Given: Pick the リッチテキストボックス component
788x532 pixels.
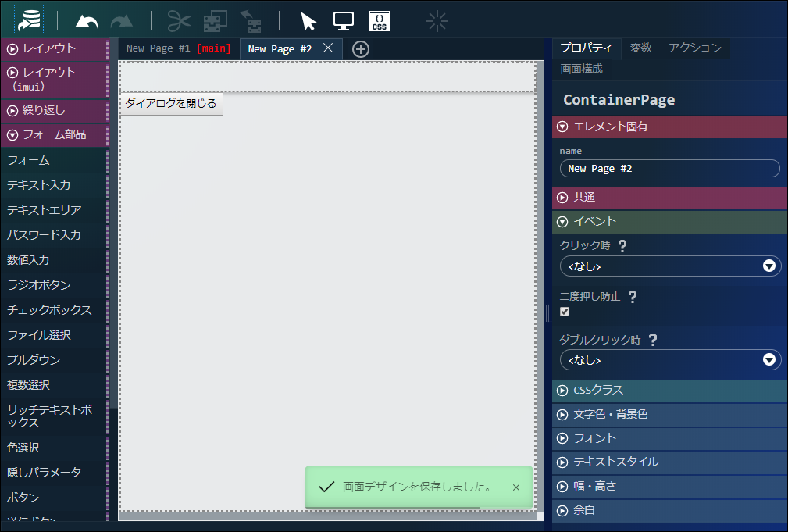Looking at the screenshot, I should [54, 416].
